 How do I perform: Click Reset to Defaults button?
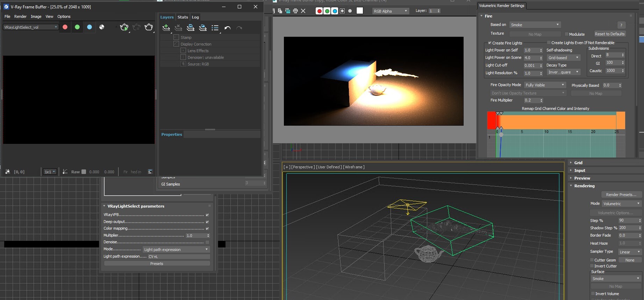click(x=610, y=34)
